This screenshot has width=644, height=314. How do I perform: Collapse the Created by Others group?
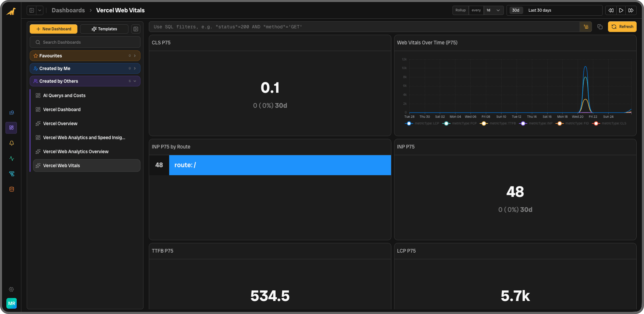point(135,81)
